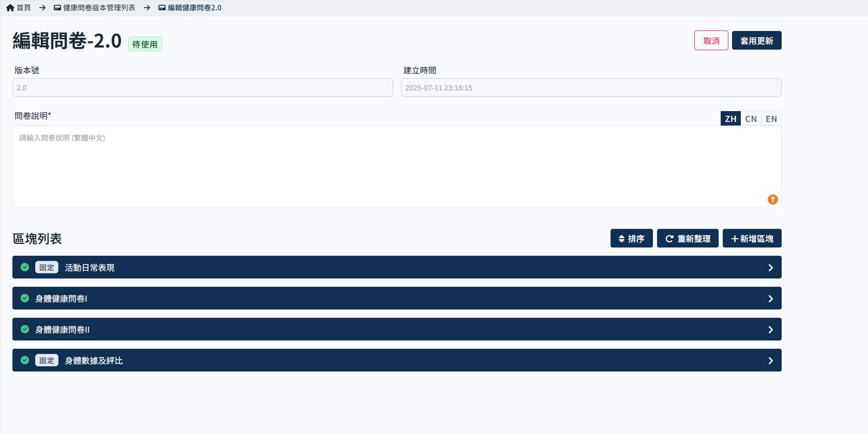Viewport: 868px width, 434px height.
Task: Switch to the ZH language tab
Action: pyautogui.click(x=730, y=119)
